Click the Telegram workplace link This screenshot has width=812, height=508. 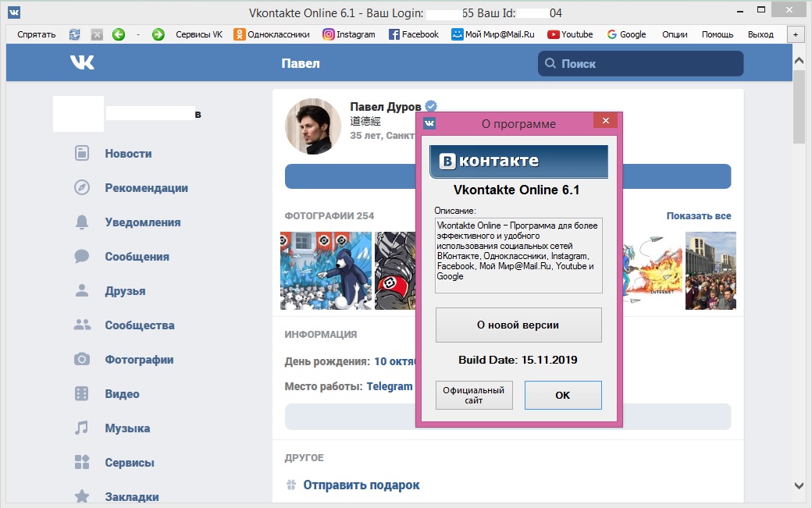pyautogui.click(x=390, y=386)
